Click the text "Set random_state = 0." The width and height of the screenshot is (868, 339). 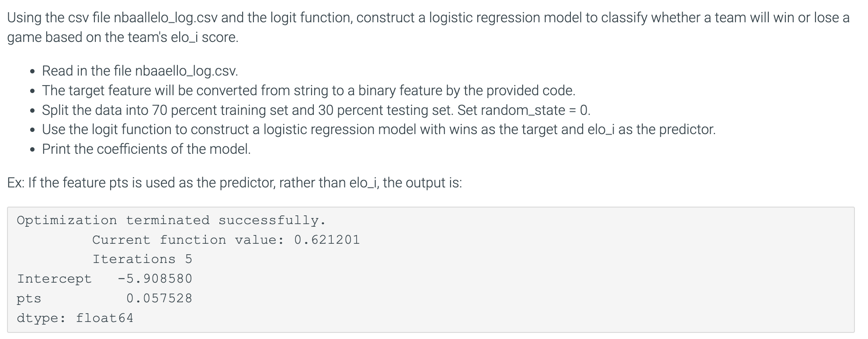click(524, 110)
